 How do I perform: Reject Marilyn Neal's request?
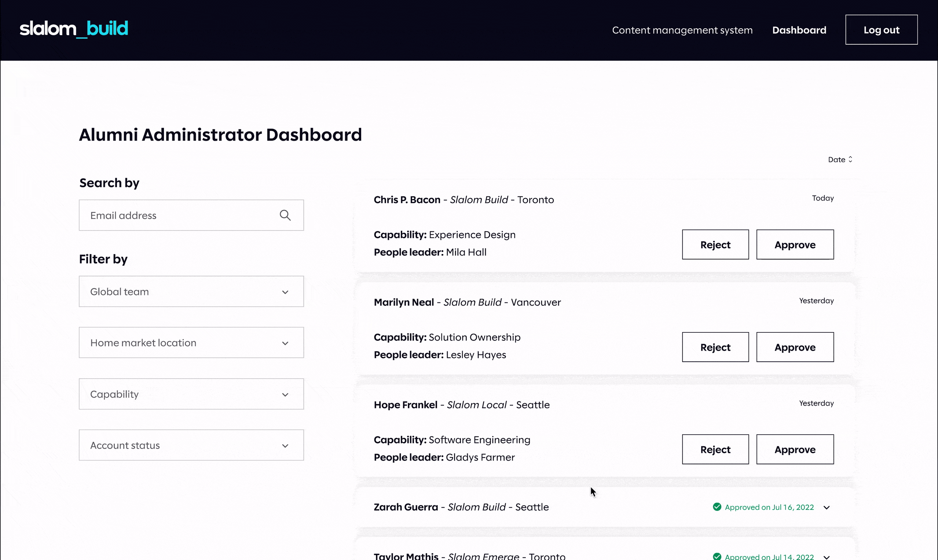click(715, 347)
